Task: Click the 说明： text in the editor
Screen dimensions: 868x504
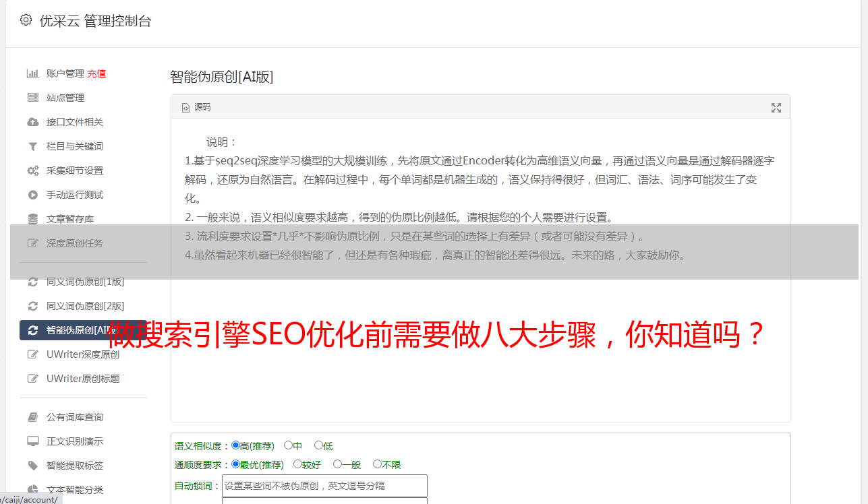Action: tap(222, 142)
